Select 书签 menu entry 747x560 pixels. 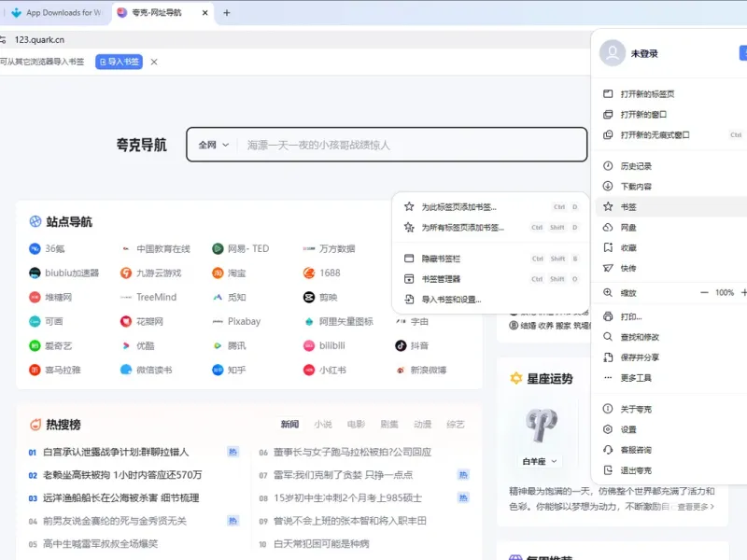pyautogui.click(x=671, y=206)
